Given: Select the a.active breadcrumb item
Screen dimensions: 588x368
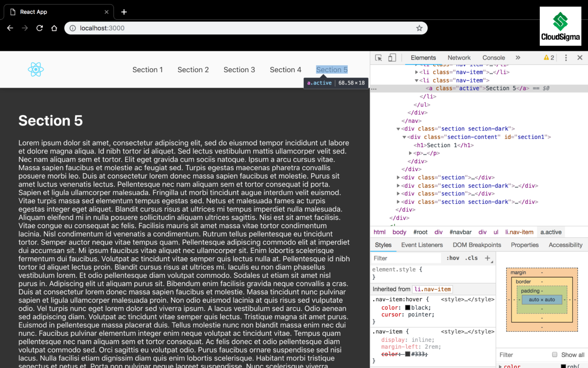Looking at the screenshot, I should pyautogui.click(x=551, y=232).
